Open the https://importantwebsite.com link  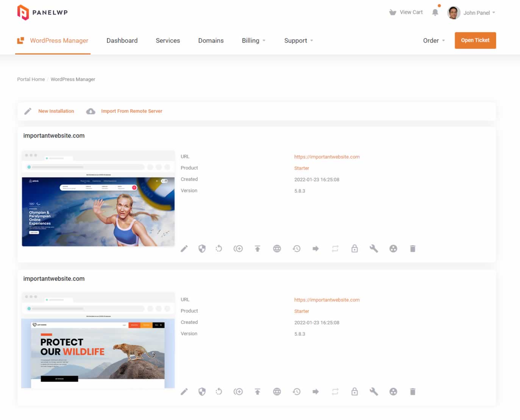click(x=327, y=157)
